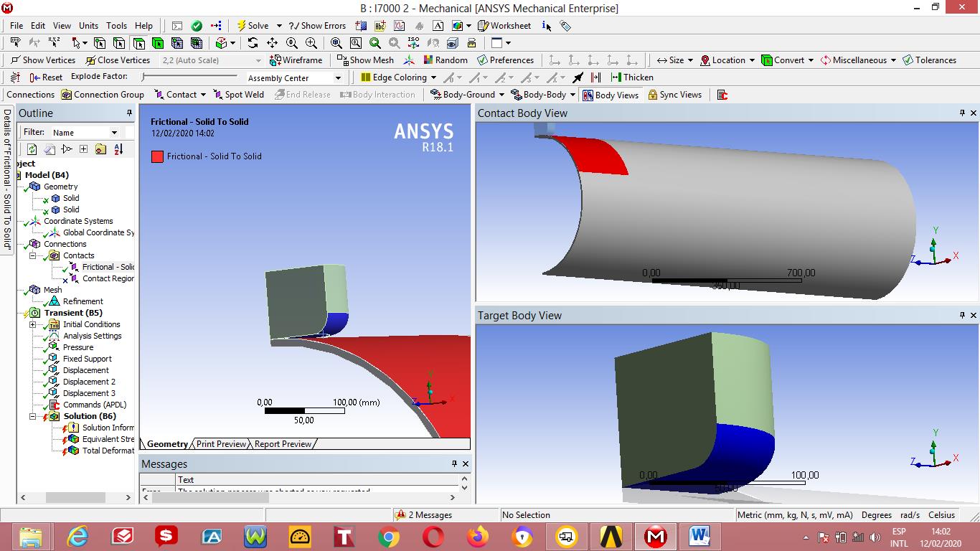Switch to the Print Preview tab
This screenshot has width=980, height=551.
(221, 444)
